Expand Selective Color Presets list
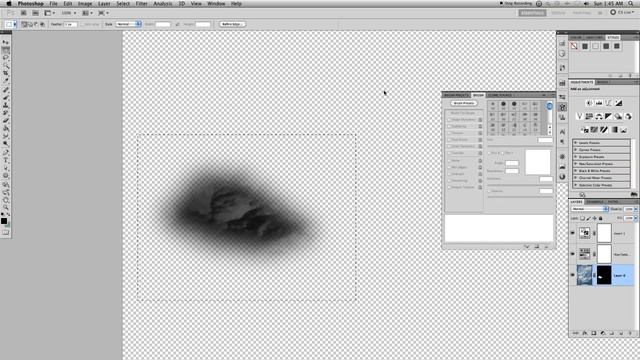640x360 pixels. (x=576, y=185)
